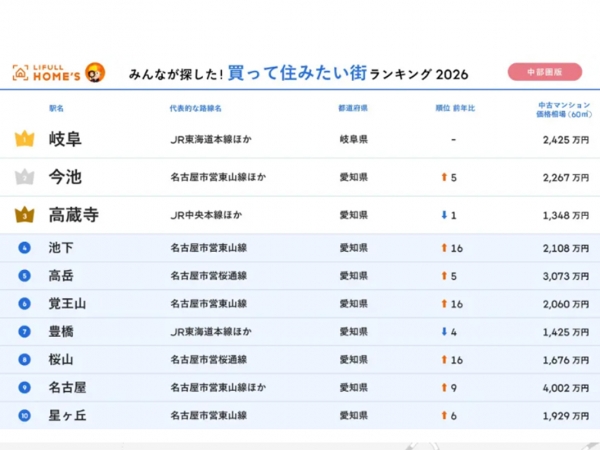This screenshot has width=600, height=450.
Task: Click the price 2,267 万円
Action: tap(566, 178)
